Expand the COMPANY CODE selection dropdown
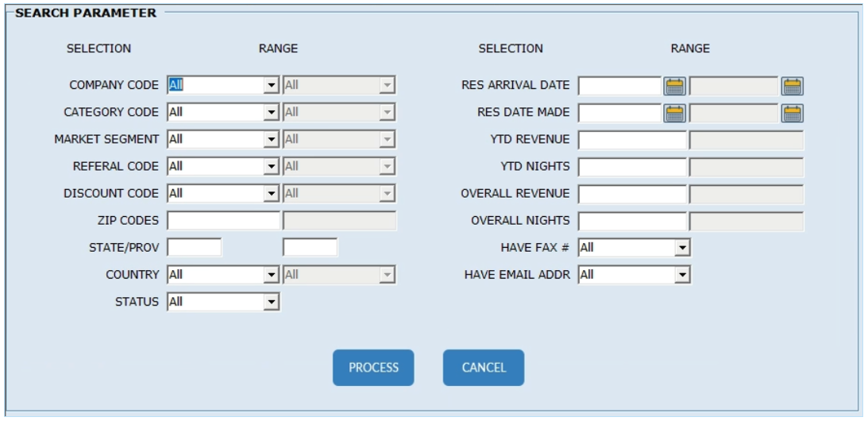 pyautogui.click(x=271, y=86)
